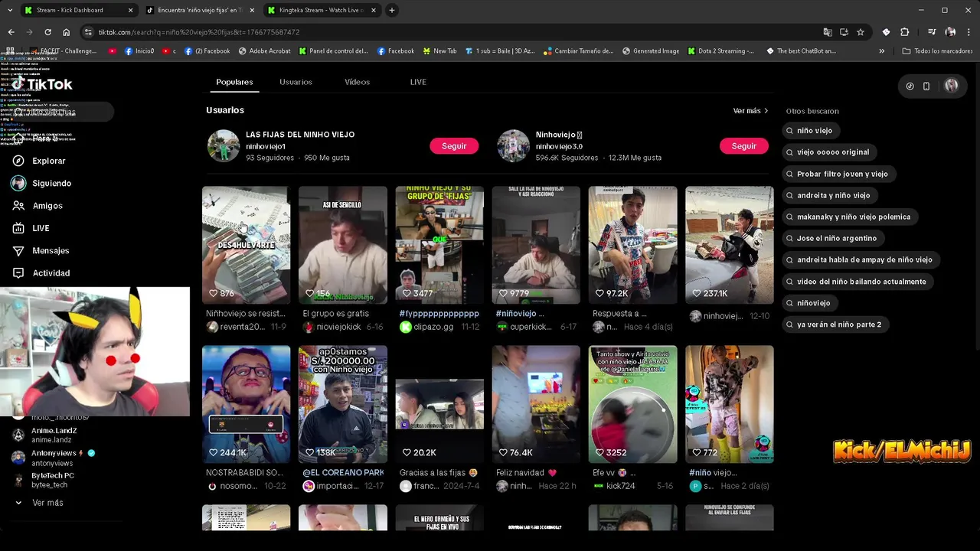Switch to the Videos tab
The height and width of the screenshot is (551, 980).
[357, 82]
